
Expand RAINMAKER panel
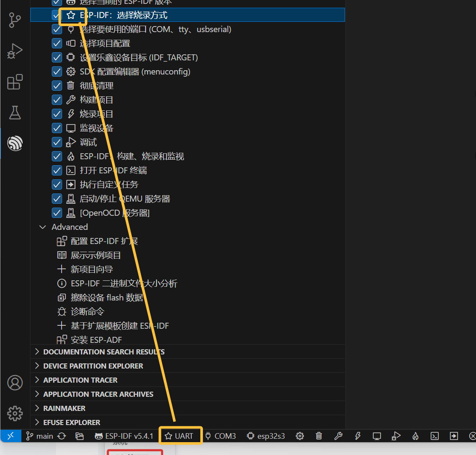(x=187, y=408)
